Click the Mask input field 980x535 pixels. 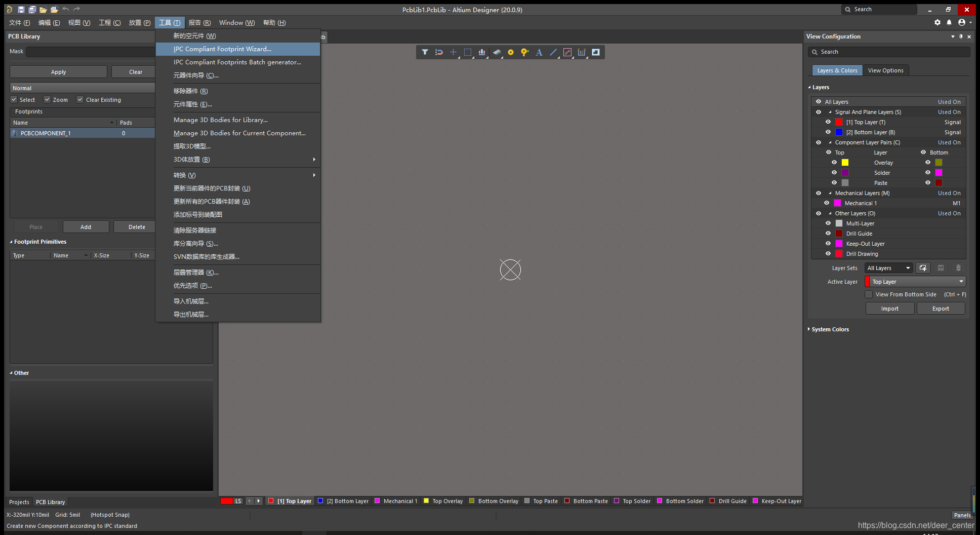(x=90, y=52)
